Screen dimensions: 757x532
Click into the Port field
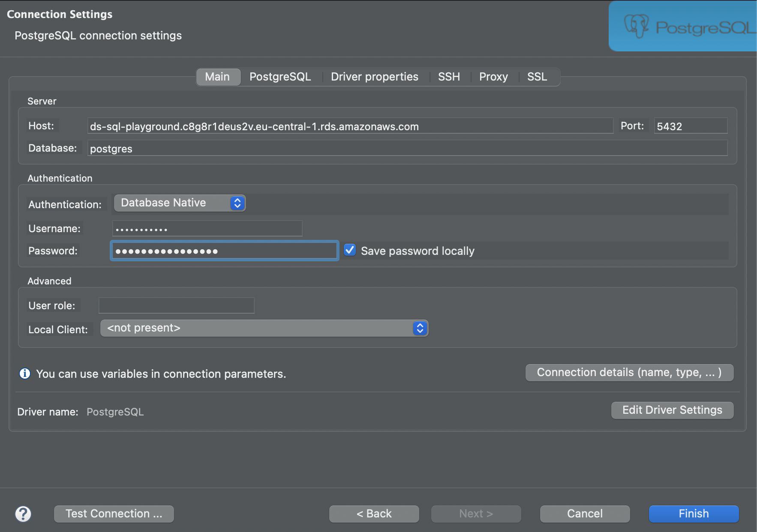coord(690,126)
